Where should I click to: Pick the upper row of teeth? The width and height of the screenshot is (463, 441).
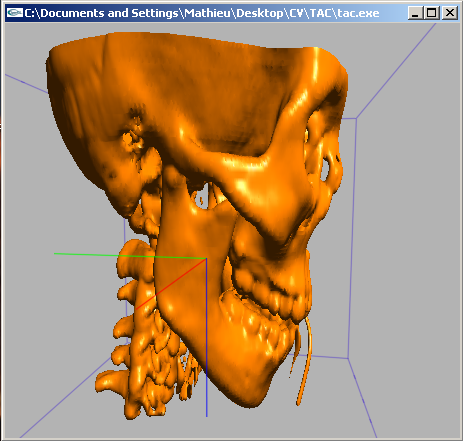point(270,293)
